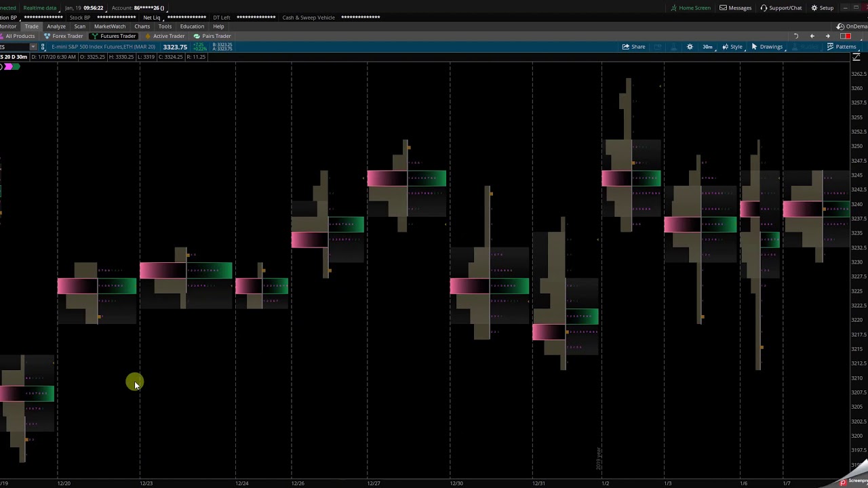Click the right arrow navigation icon
868x488 pixels.
(x=827, y=36)
